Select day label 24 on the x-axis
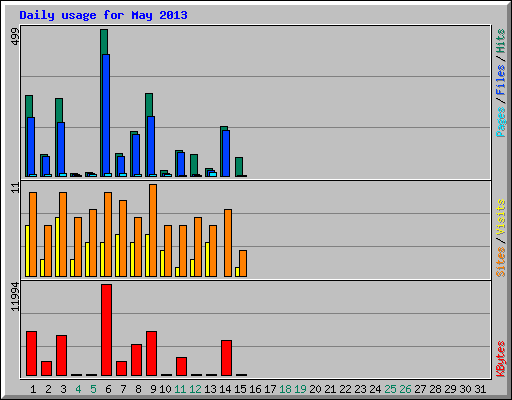 click(x=375, y=389)
